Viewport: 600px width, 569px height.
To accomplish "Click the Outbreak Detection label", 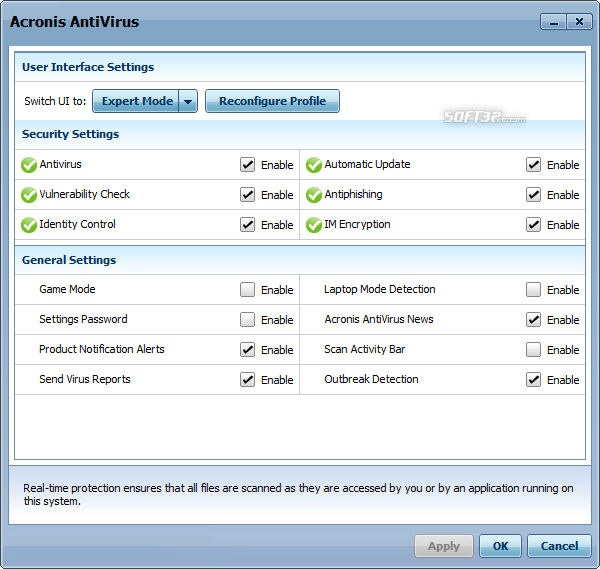I will click(x=371, y=379).
